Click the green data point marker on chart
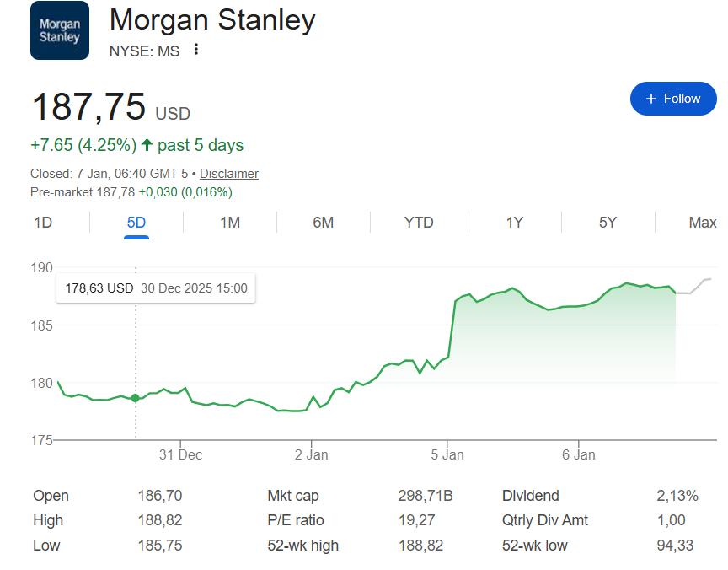Viewport: 728px width, 570px height. click(x=135, y=398)
